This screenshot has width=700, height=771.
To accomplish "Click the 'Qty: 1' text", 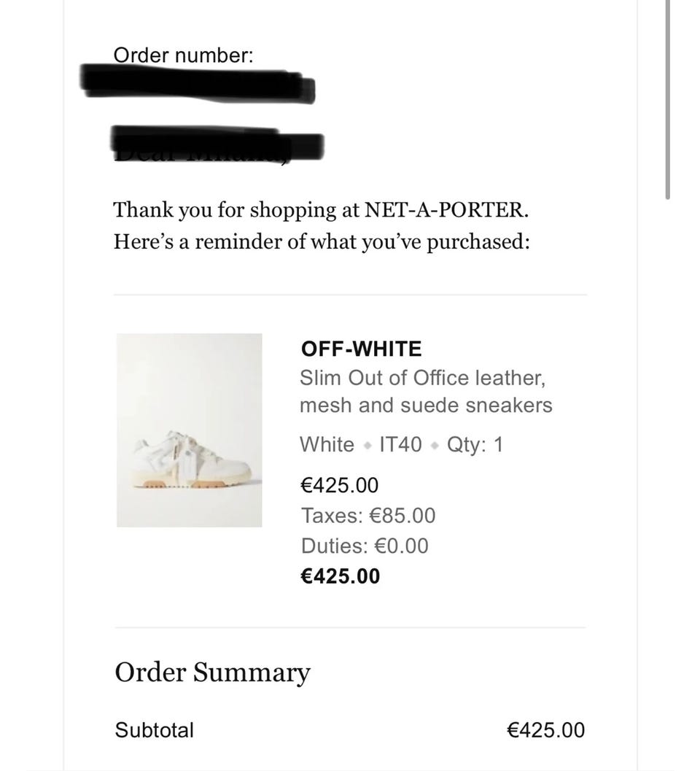I will (x=475, y=444).
